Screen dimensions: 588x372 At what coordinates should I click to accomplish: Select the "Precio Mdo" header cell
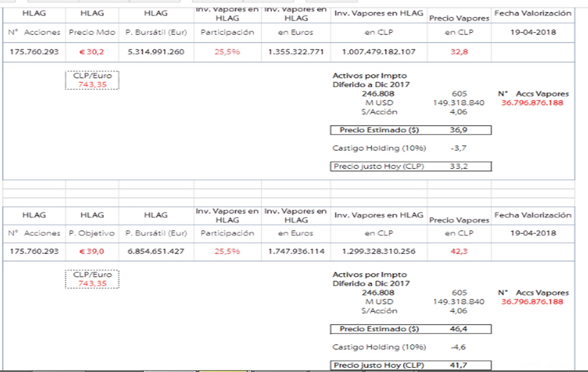[92, 33]
